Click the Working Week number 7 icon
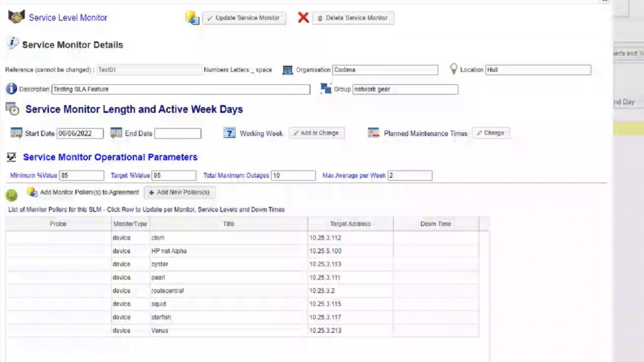 [x=229, y=133]
